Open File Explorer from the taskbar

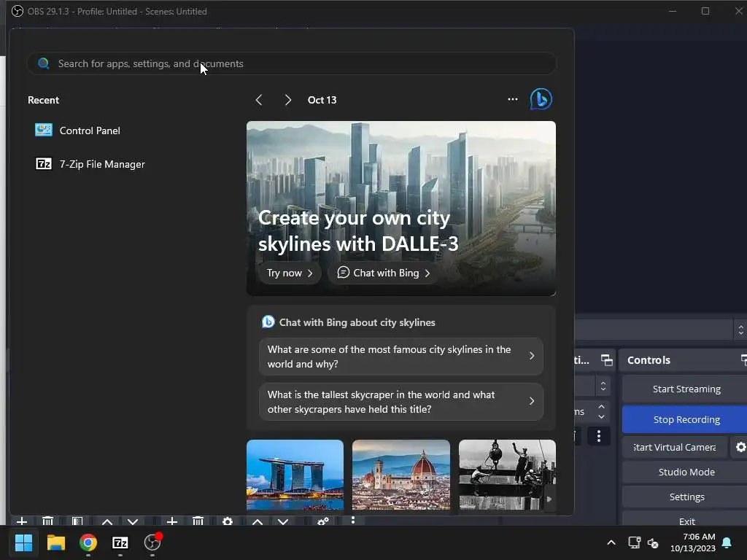point(55,542)
